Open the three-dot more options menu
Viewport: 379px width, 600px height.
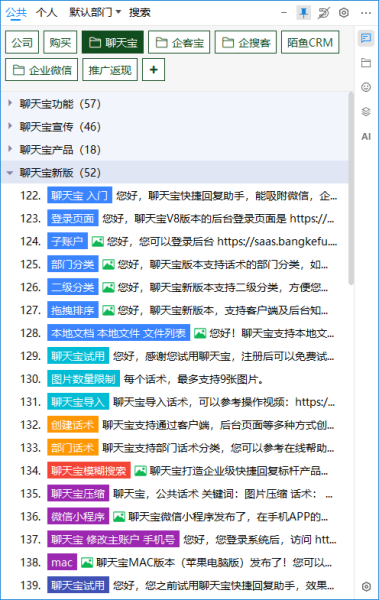[366, 13]
